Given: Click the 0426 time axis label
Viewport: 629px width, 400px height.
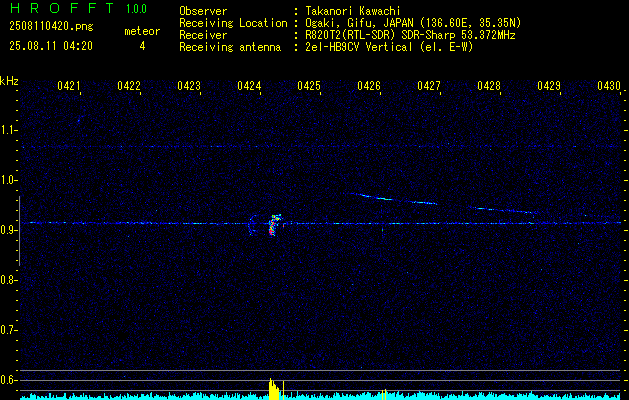Looking at the screenshot, I should click(369, 85).
